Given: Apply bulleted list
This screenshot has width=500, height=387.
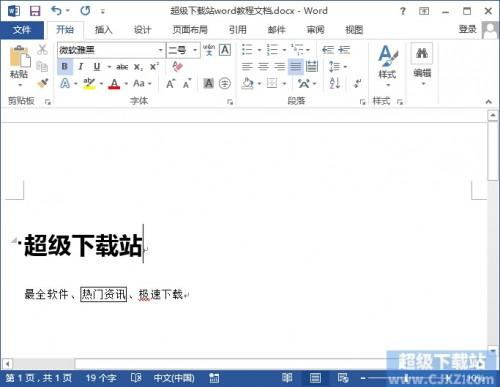Looking at the screenshot, I should 247,50.
